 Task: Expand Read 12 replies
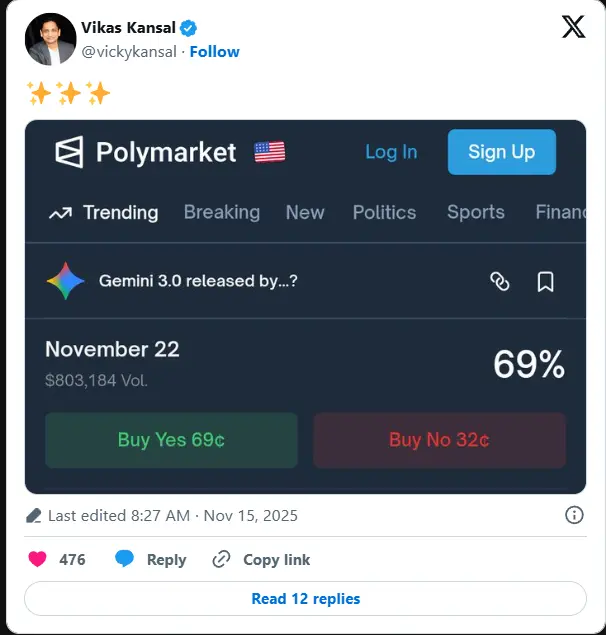pos(305,599)
